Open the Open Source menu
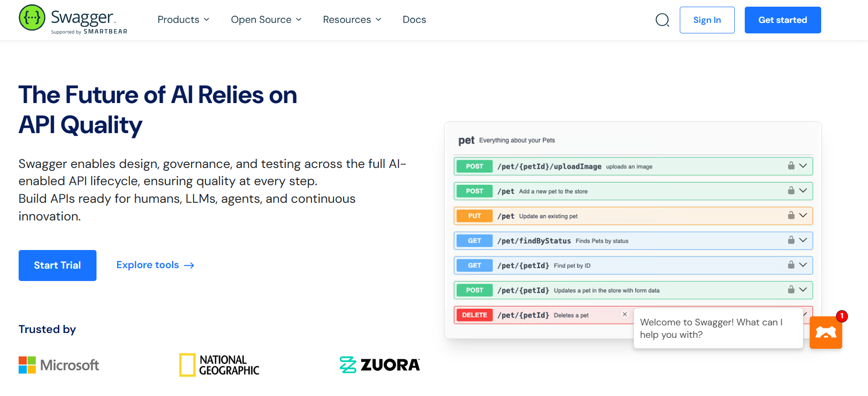Viewport: 868px width, 396px height. (266, 20)
